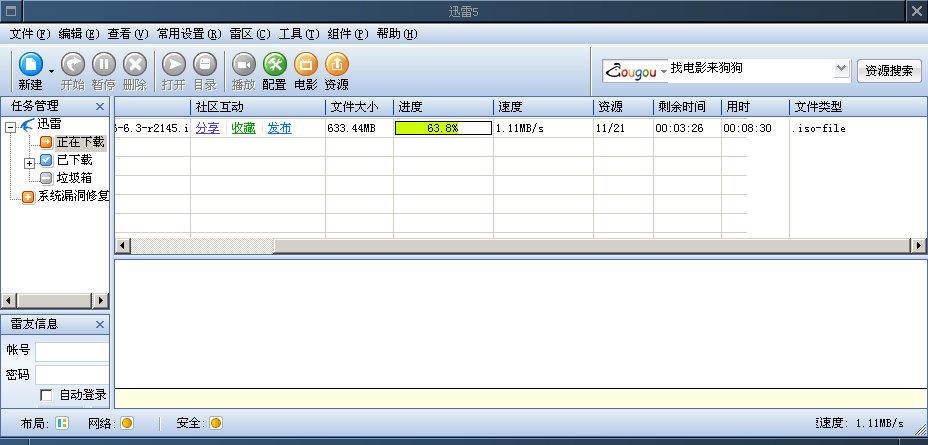The width and height of the screenshot is (928, 445).
Task: Click the 00:03:26 remaining time cell
Action: [x=679, y=128]
